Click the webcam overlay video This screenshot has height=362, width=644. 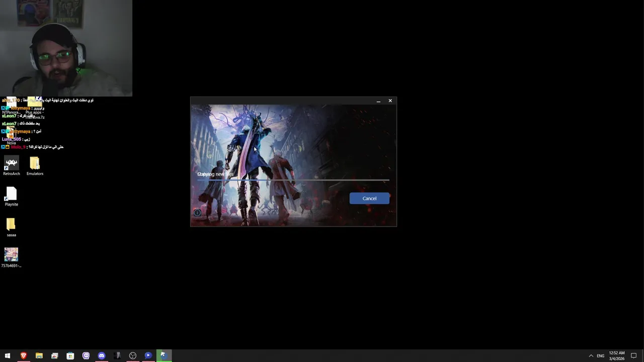[x=66, y=48]
